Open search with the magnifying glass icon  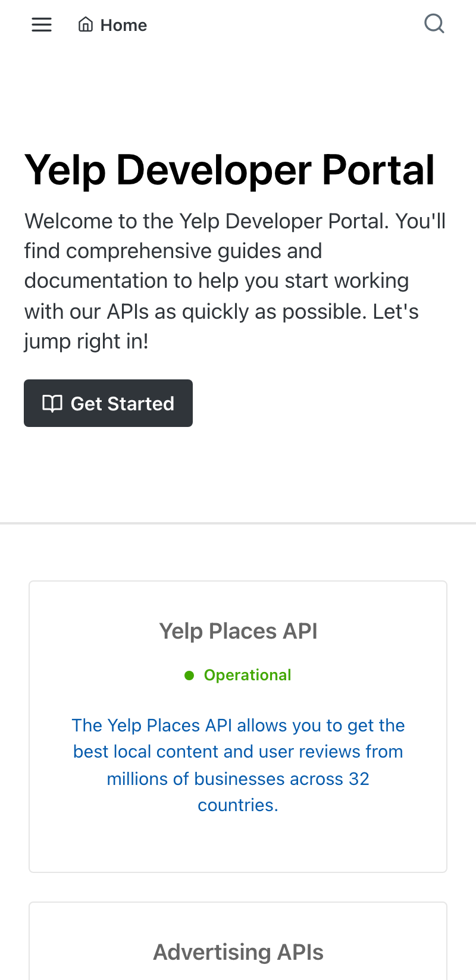(x=434, y=24)
